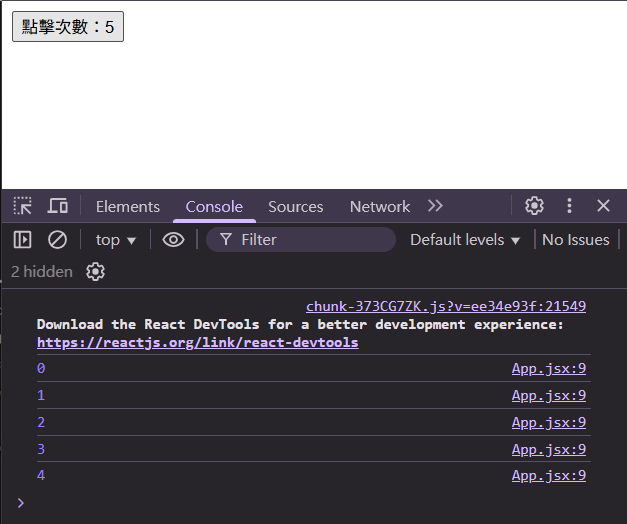The width and height of the screenshot is (627, 524).
Task: Show the console sidebar
Action: coord(22,240)
